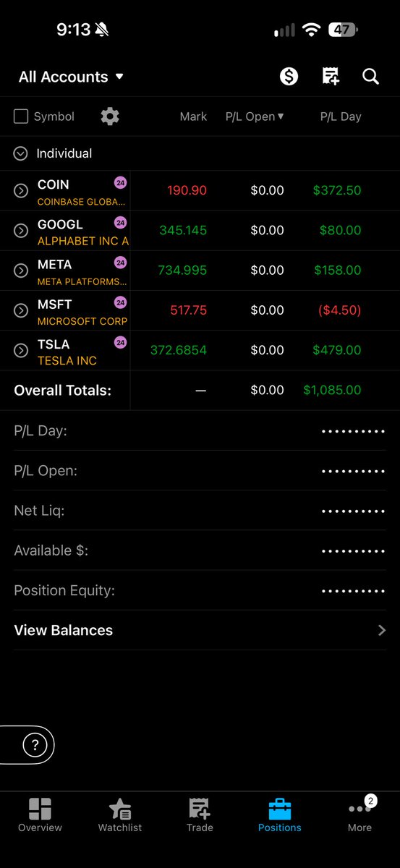Open the search magnifier icon

click(371, 77)
